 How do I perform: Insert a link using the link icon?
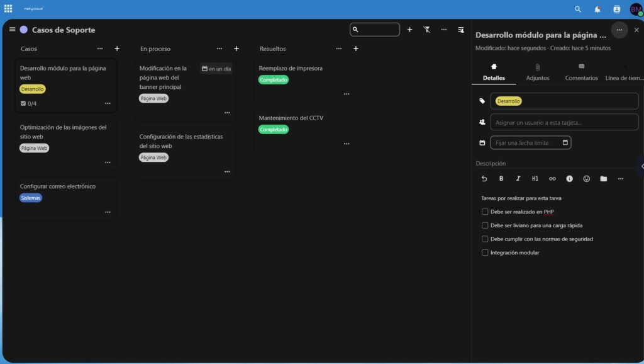[552, 178]
